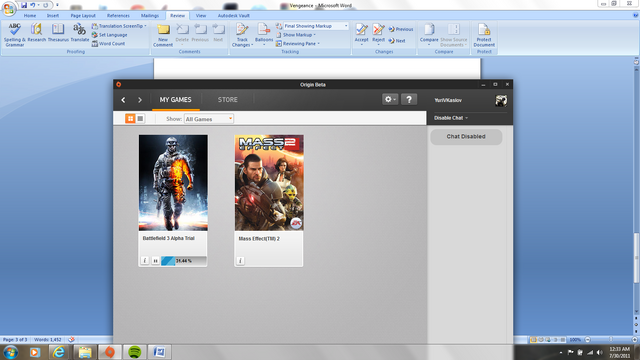Open the Balloons dropdown
This screenshot has width=640, height=360.
click(x=264, y=34)
